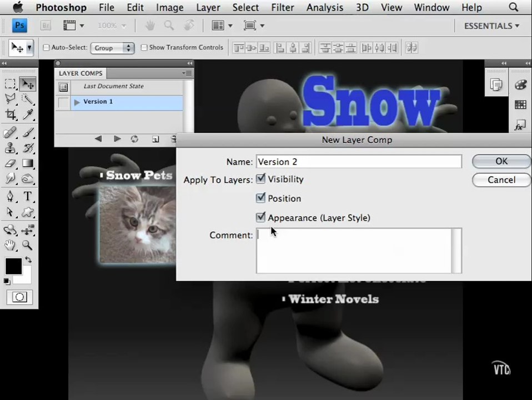Select the History Brush tool
This screenshot has height=400, width=532.
point(28,148)
